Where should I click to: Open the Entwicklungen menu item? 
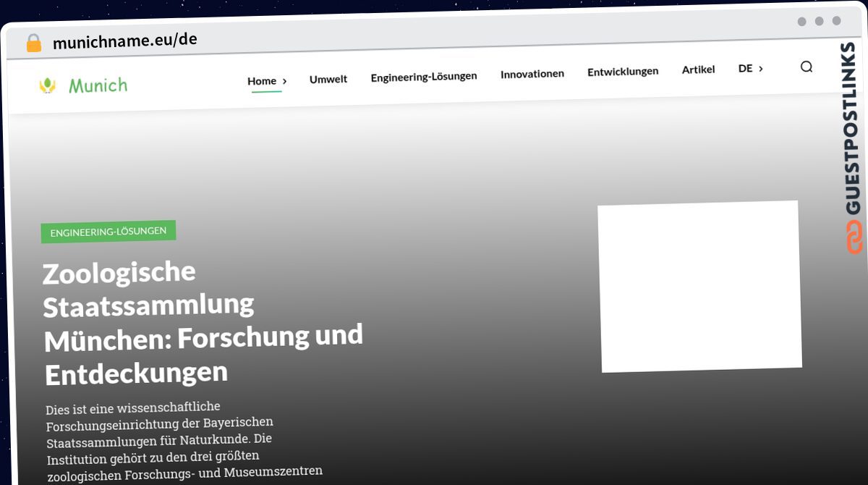pyautogui.click(x=622, y=72)
